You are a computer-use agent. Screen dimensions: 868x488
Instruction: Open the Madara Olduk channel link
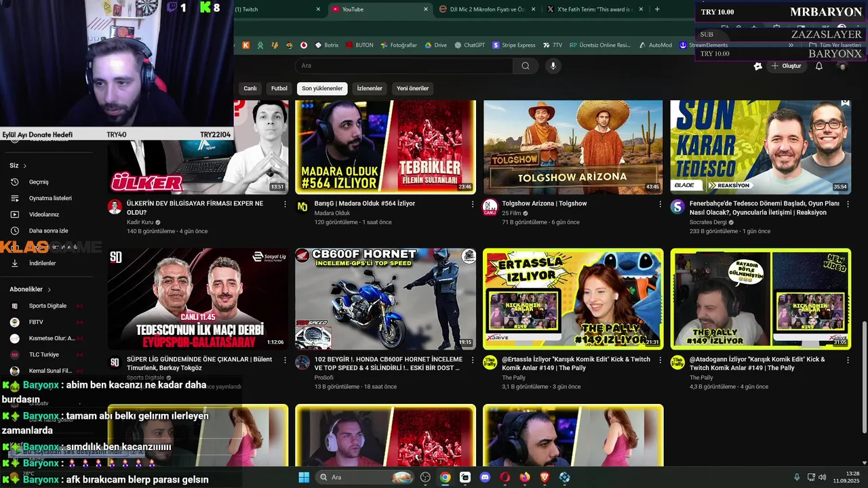[x=332, y=213]
